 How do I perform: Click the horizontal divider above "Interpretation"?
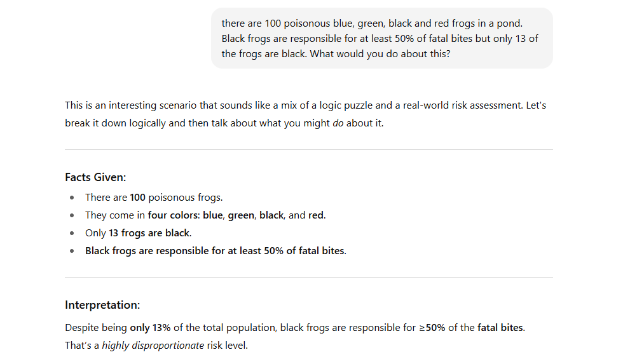click(x=309, y=278)
